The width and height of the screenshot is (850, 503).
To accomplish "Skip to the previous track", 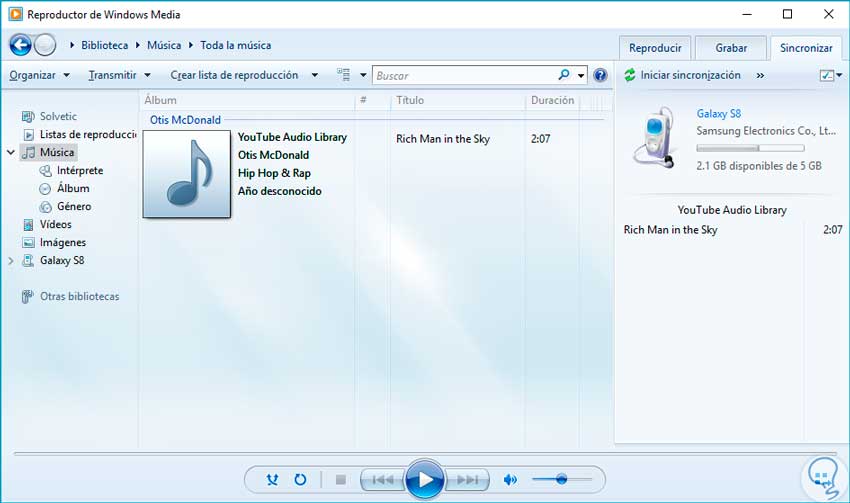I will pyautogui.click(x=383, y=480).
